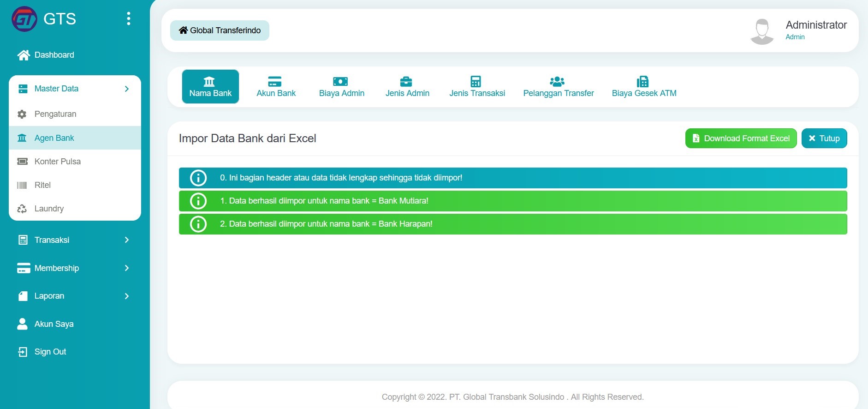Click the Ritel barcode icon
The width and height of the screenshot is (868, 409).
point(22,185)
